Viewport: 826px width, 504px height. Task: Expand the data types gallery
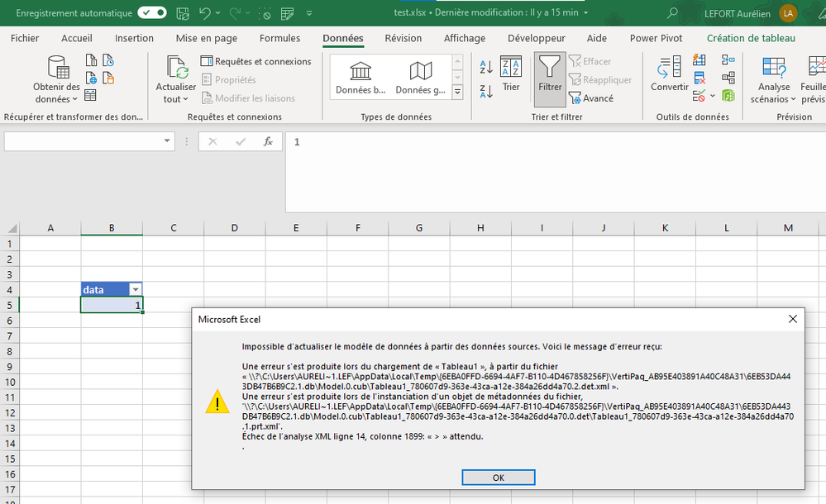coord(457,93)
